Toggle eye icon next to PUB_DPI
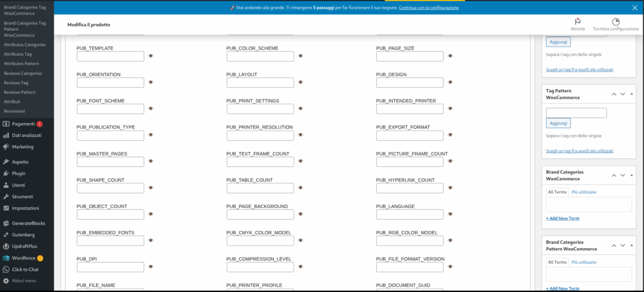644x292 pixels. coord(151,267)
